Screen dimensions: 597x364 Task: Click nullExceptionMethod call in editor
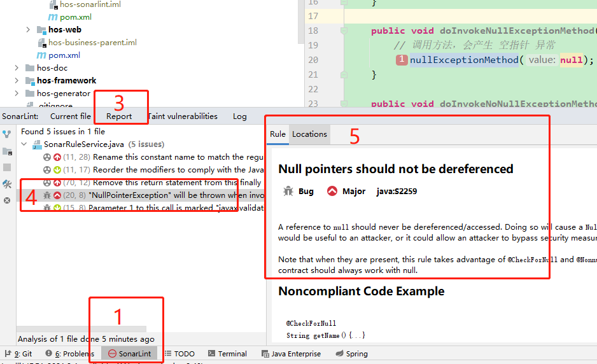(x=464, y=60)
